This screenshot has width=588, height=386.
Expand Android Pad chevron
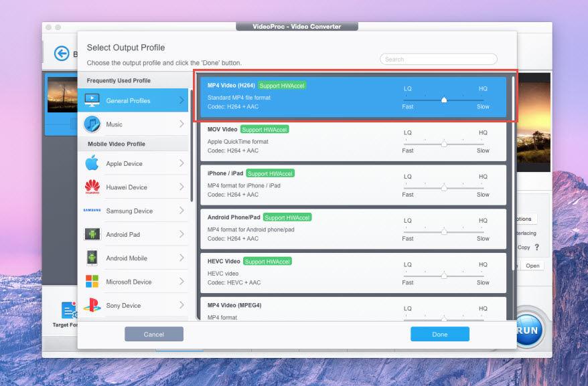coord(181,234)
